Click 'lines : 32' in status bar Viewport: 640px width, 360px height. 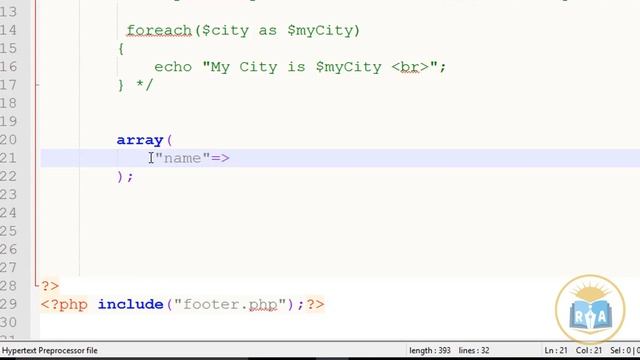474,351
